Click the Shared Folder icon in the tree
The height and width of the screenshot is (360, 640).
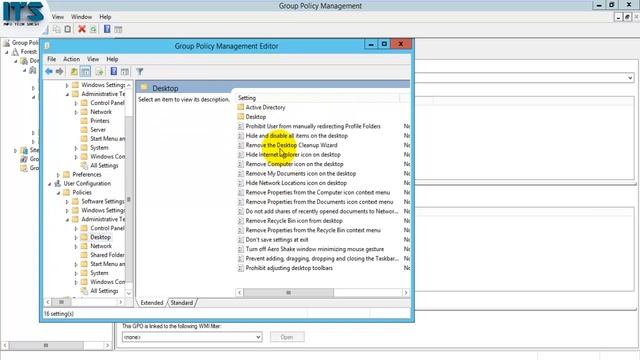pos(84,255)
